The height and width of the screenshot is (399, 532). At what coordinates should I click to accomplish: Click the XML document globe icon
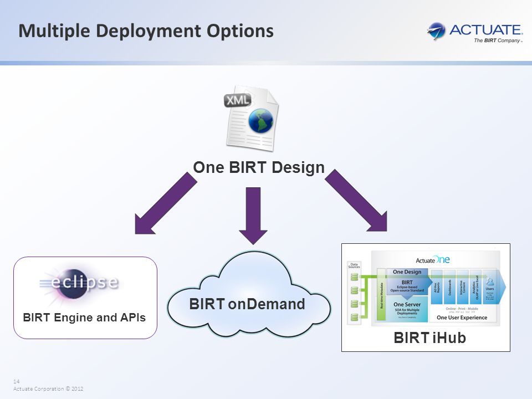click(x=252, y=117)
